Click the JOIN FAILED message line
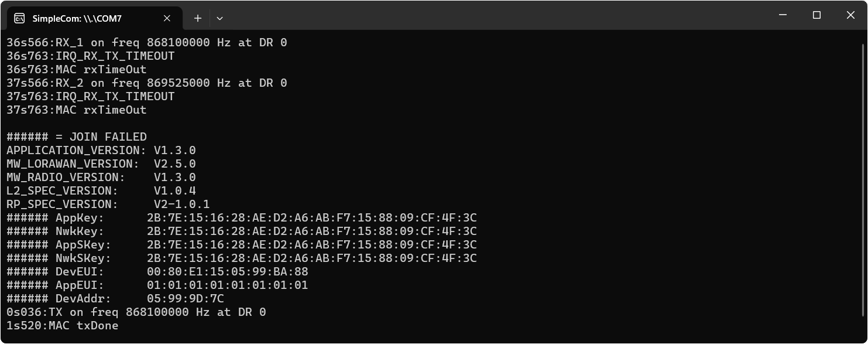This screenshot has width=868, height=344. pos(77,137)
